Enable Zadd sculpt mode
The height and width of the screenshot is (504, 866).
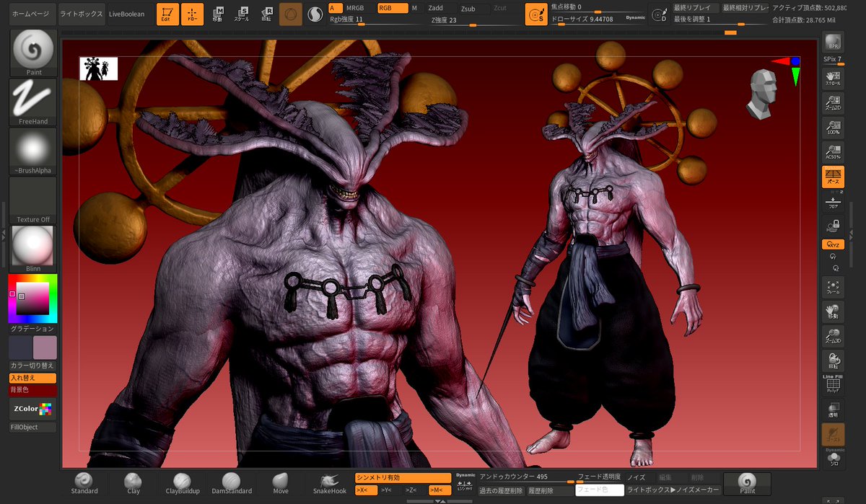436,8
